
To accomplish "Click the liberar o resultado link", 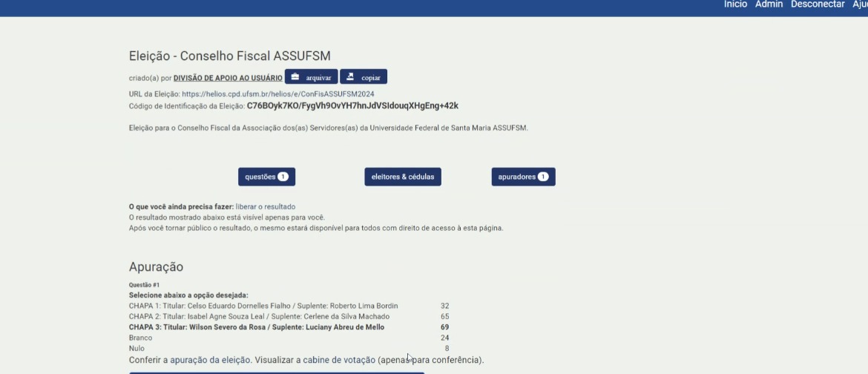I will click(265, 206).
